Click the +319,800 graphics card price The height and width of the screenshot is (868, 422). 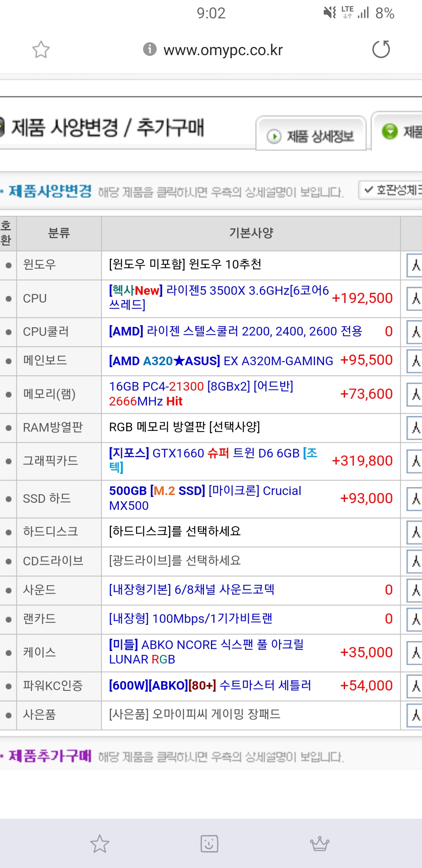click(x=362, y=461)
